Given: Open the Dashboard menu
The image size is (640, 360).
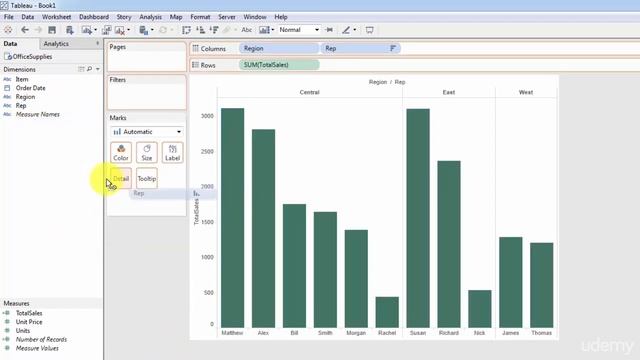Looking at the screenshot, I should 94,17.
